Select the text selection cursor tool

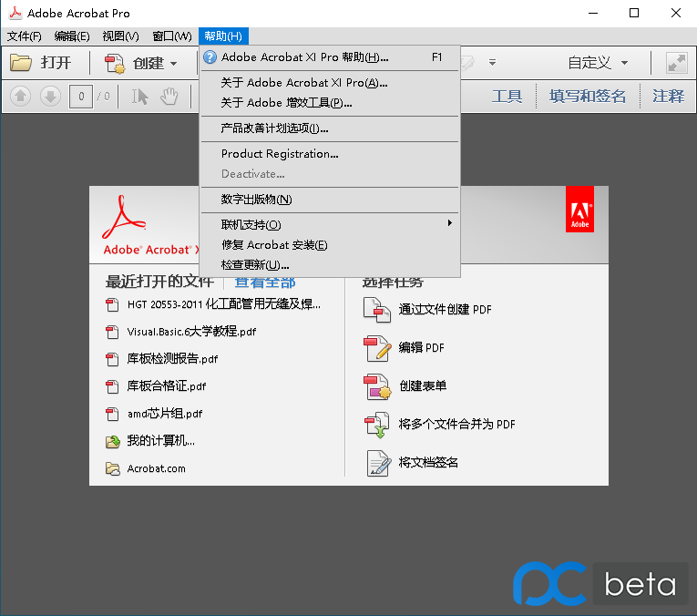tap(139, 96)
